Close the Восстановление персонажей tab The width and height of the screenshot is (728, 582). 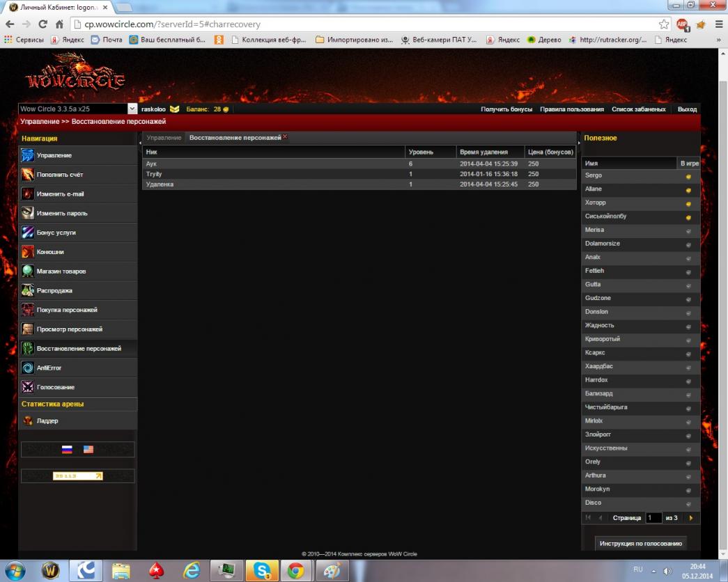pyautogui.click(x=285, y=137)
